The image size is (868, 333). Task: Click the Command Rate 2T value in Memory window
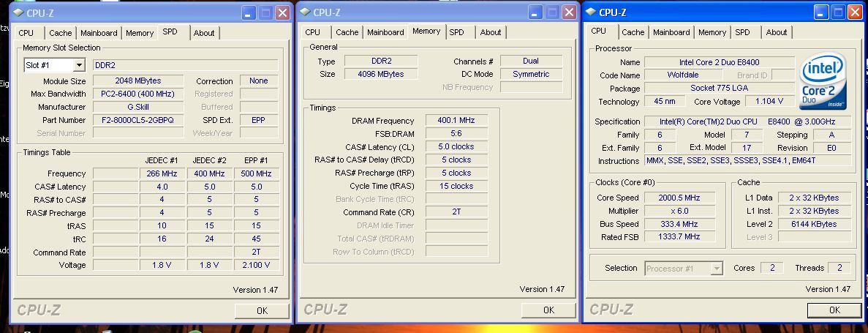[456, 212]
